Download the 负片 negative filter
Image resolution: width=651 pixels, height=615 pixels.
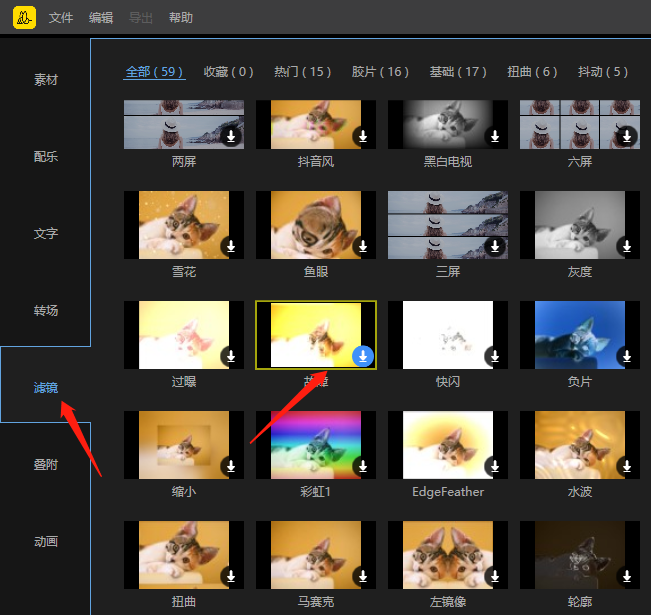point(627,356)
